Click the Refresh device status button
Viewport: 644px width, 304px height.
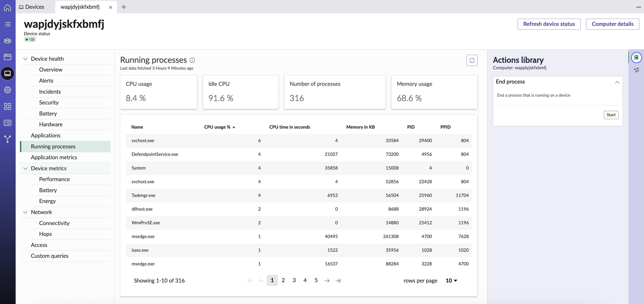[x=549, y=24]
